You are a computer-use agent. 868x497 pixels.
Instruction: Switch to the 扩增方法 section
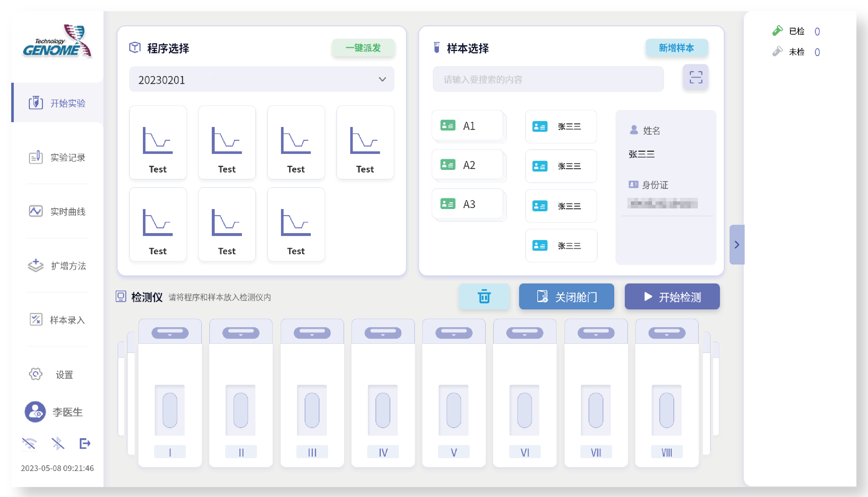pyautogui.click(x=57, y=265)
